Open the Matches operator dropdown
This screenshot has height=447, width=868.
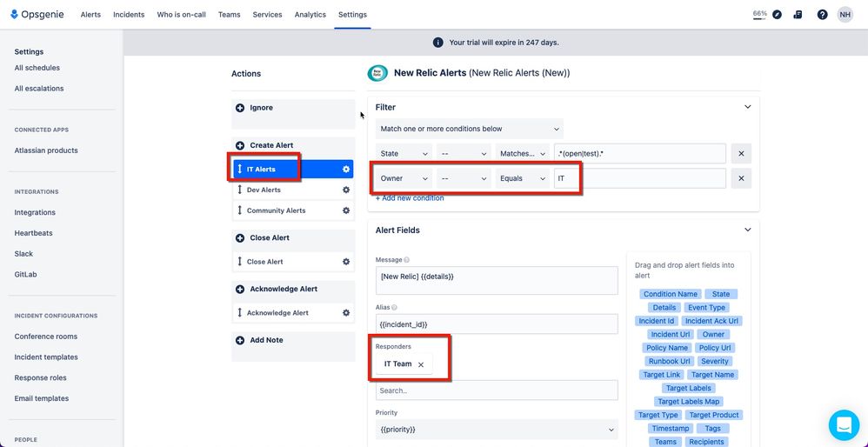[522, 154]
